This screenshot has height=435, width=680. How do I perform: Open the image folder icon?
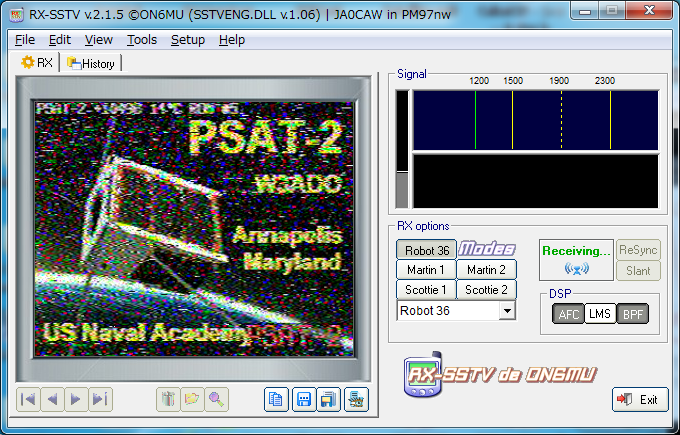pos(192,399)
